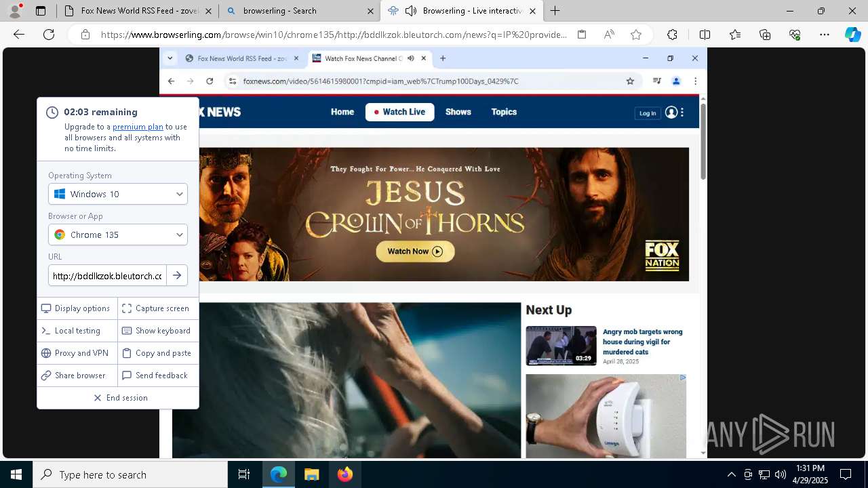
Task: Switch to Fox News World RSS Feed Edge tab
Action: click(x=136, y=11)
